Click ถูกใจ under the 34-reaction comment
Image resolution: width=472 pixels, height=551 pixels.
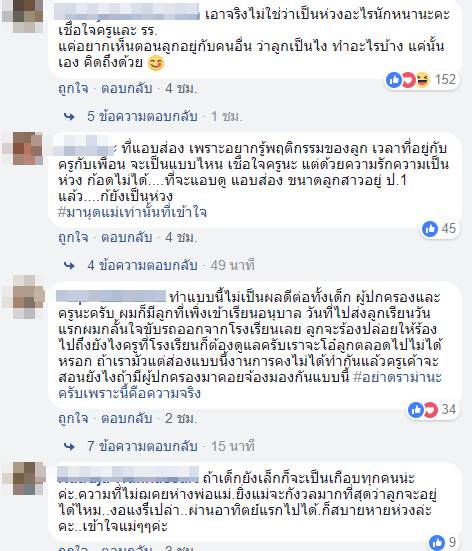pyautogui.click(x=73, y=419)
